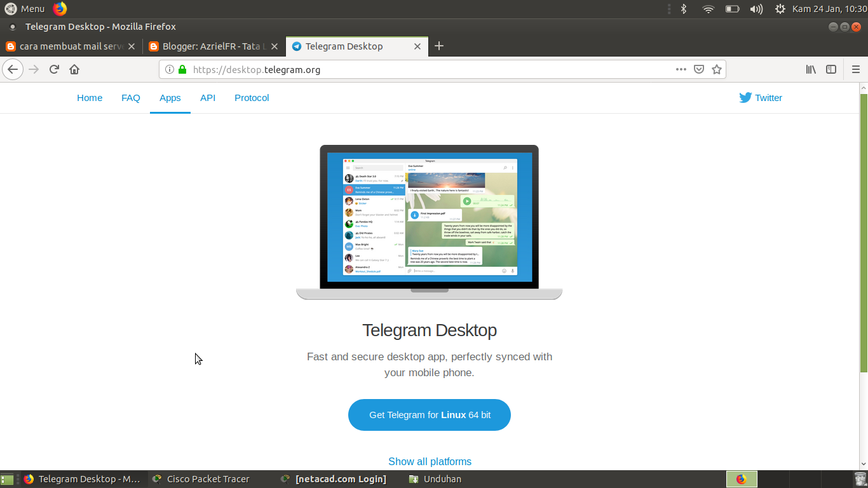
Task: Open page actions three-dot menu
Action: coord(681,69)
